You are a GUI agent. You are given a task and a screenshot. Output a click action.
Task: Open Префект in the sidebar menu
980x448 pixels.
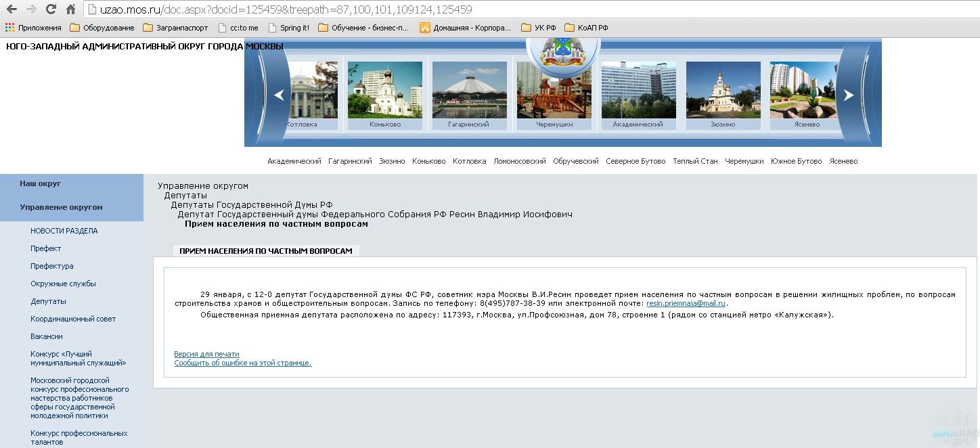[x=45, y=248]
